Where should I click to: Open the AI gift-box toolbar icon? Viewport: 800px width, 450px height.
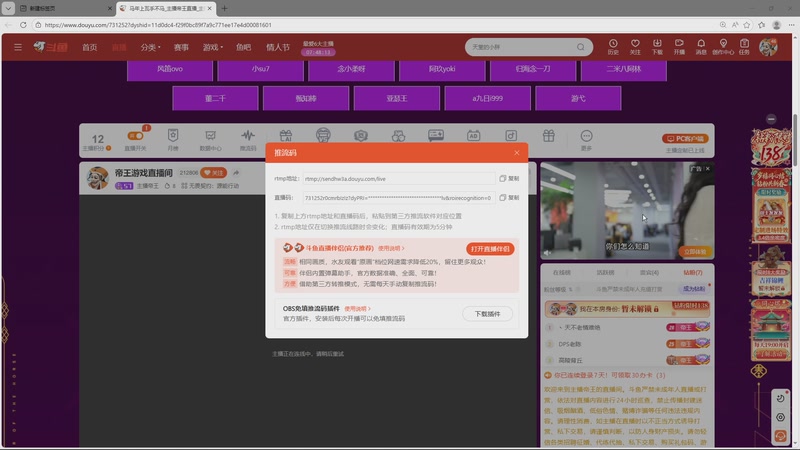pyautogui.click(x=286, y=136)
